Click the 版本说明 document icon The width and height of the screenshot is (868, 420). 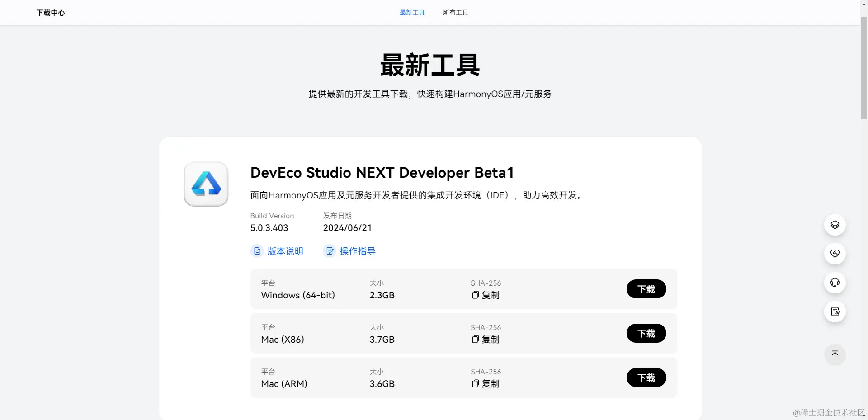[x=257, y=251]
